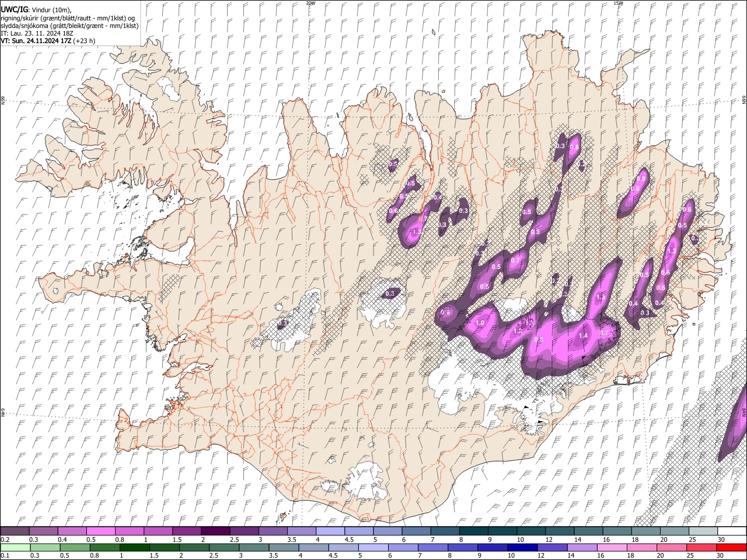Pick the deep navy blue swatch starting at 10 on the rain scale
The image size is (747, 560).
(x=522, y=547)
